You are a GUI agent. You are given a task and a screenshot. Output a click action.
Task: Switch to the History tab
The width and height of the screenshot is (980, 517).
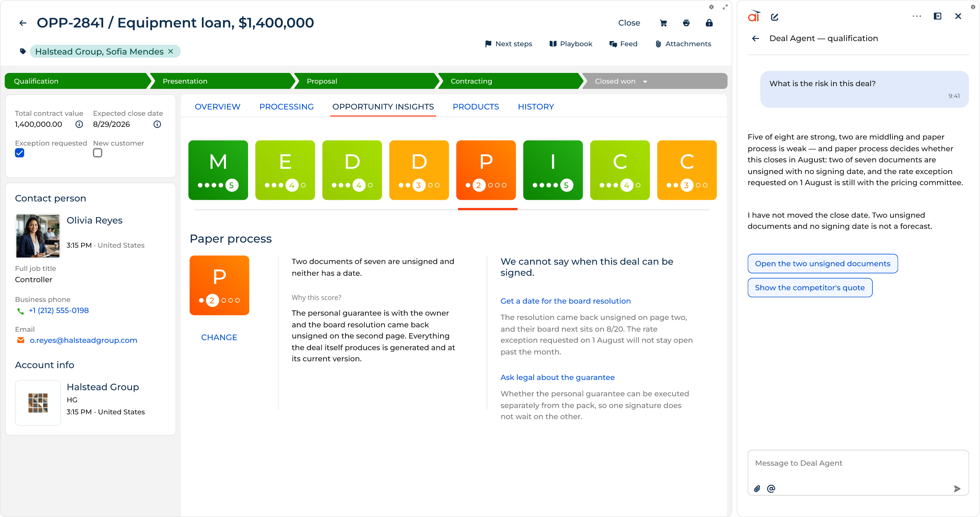click(x=536, y=107)
